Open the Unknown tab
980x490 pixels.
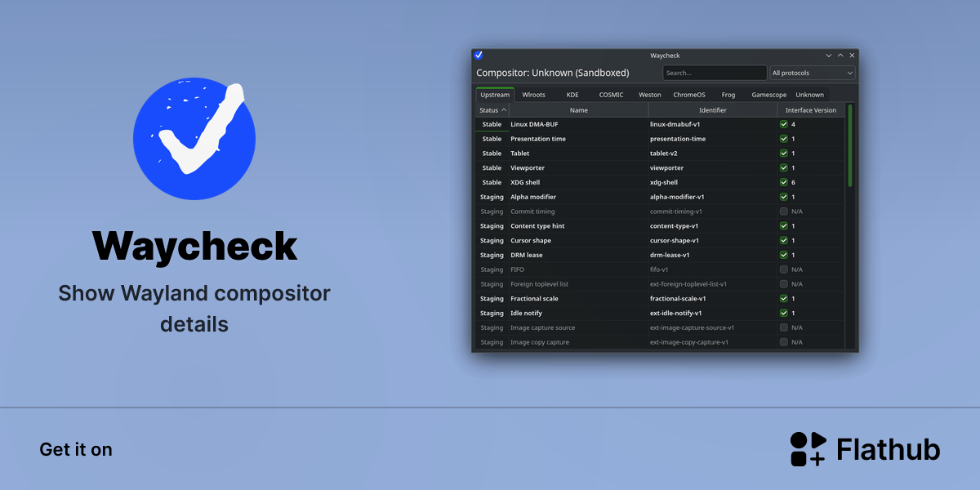pos(810,95)
